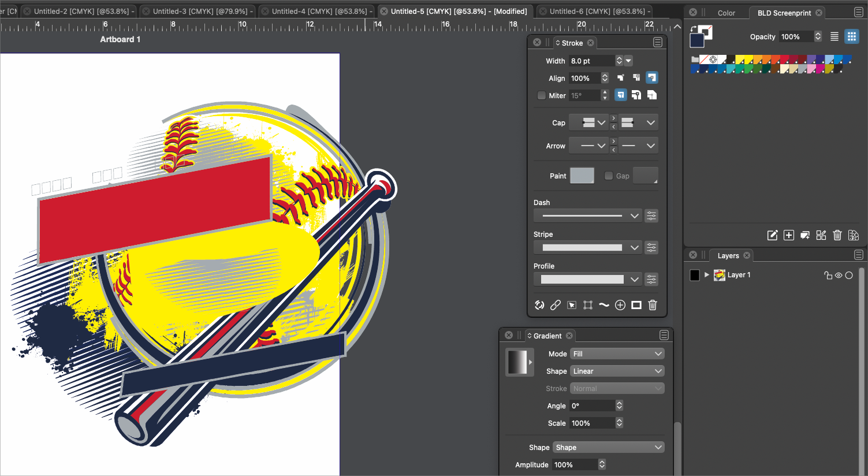Expand the Layer 1 disclosure triangle
This screenshot has height=476, width=868.
point(706,275)
